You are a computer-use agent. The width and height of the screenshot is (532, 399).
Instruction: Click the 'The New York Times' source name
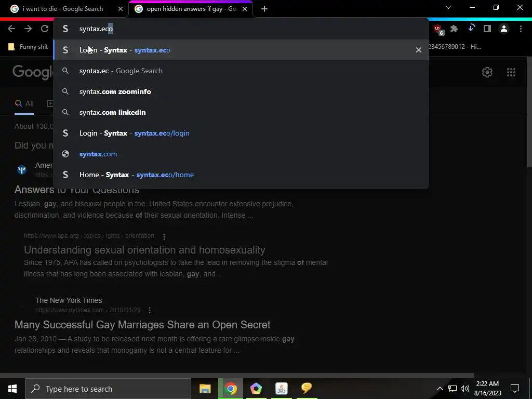(69, 300)
